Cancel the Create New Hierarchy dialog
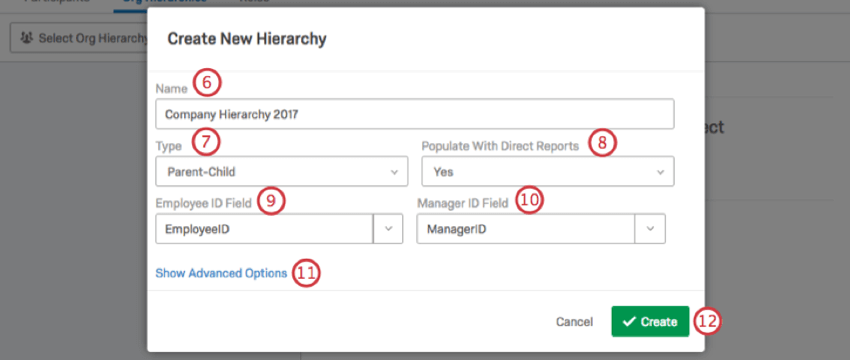The image size is (850, 360). [x=575, y=322]
